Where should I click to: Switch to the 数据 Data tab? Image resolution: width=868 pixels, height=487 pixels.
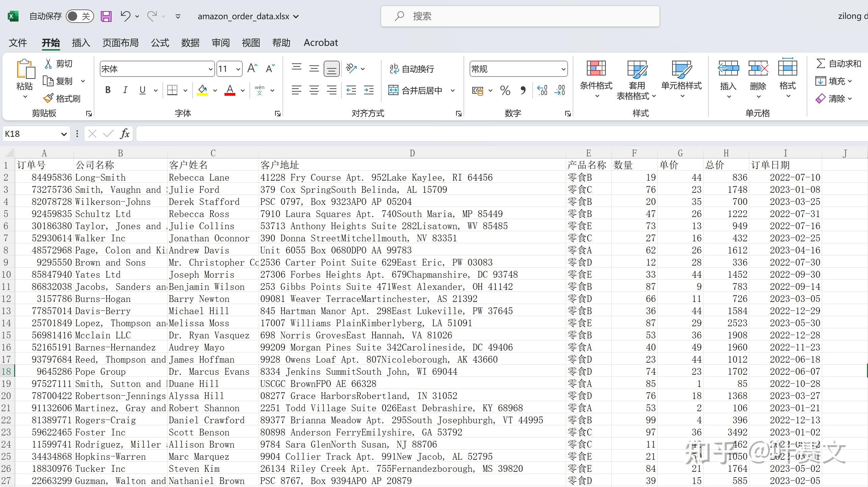click(x=190, y=43)
